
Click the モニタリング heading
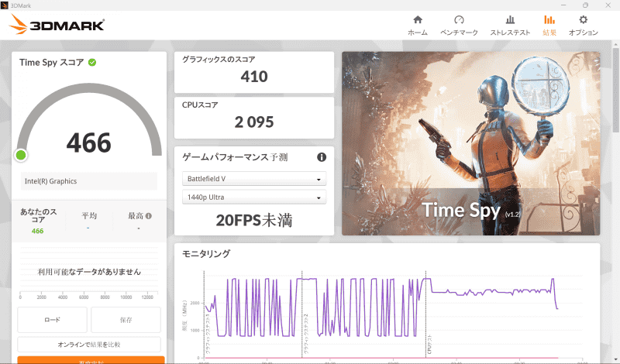coord(206,254)
